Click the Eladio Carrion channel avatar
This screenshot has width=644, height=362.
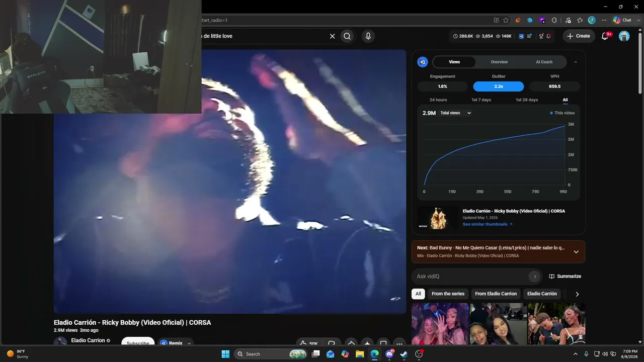pyautogui.click(x=60, y=342)
